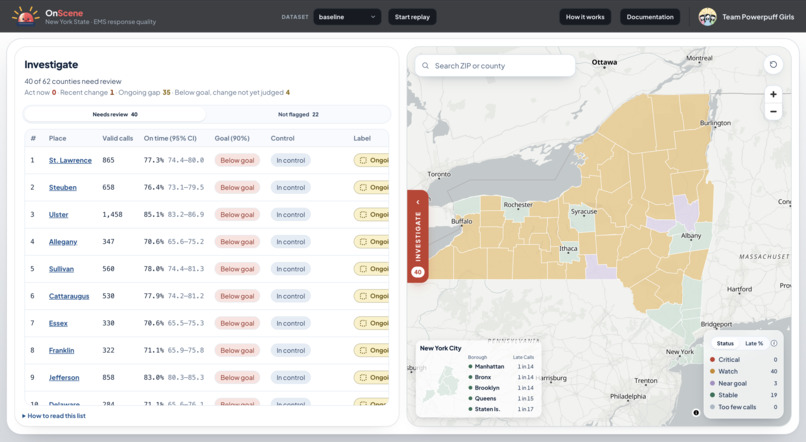Click the Valid calls column header
This screenshot has width=806, height=442.
pos(117,138)
